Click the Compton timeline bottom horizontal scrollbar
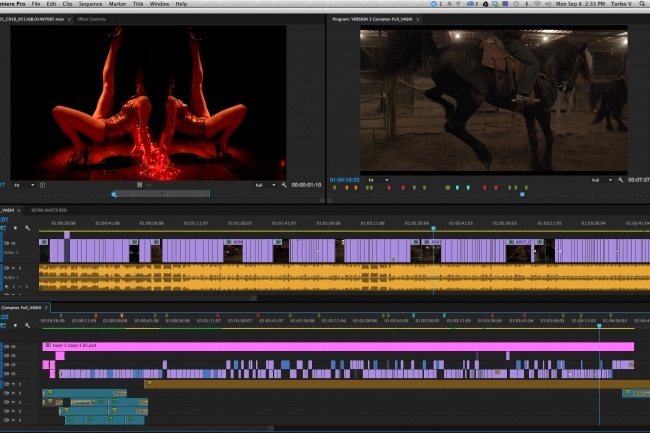The height and width of the screenshot is (433, 650). (x=137, y=429)
